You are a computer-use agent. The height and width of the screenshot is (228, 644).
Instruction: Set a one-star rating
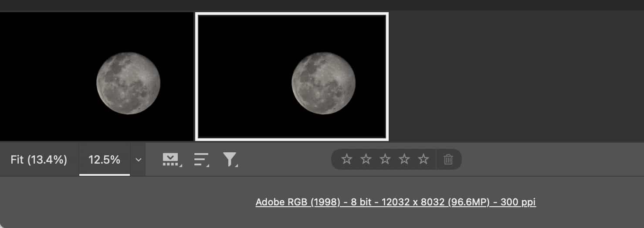coord(346,159)
